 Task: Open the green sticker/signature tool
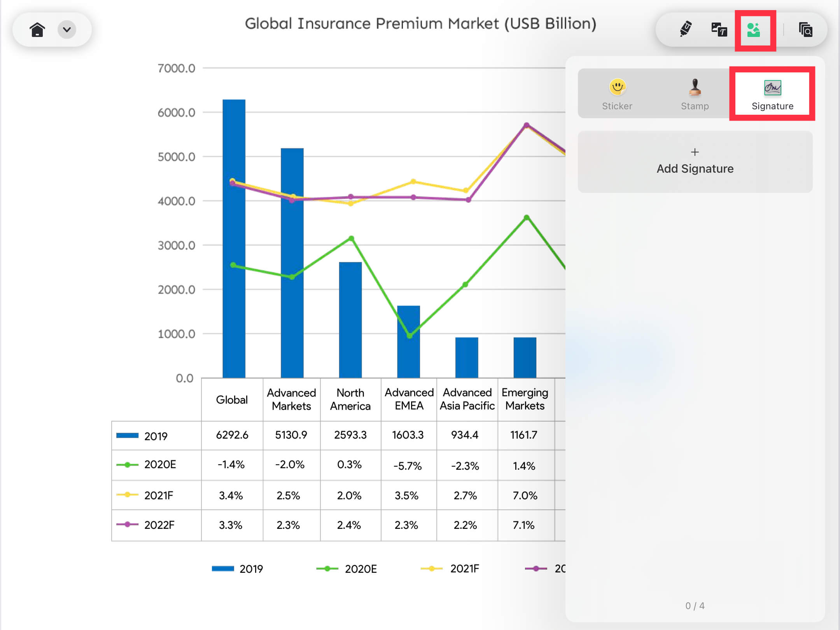(754, 30)
